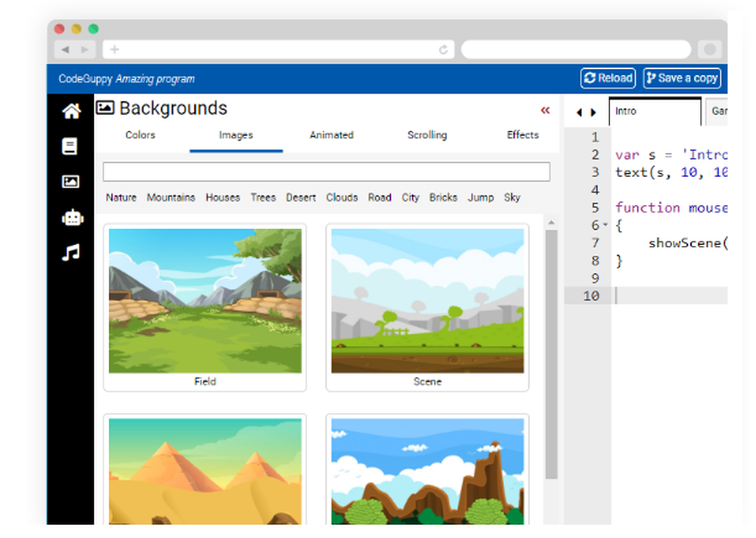Navigate code tabs right with arrow

pos(593,113)
